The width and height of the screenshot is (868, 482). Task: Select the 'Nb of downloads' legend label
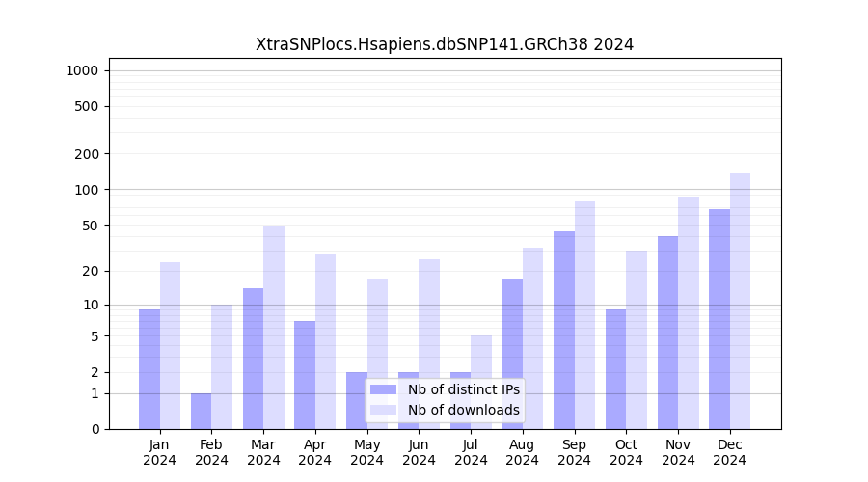[463, 410]
